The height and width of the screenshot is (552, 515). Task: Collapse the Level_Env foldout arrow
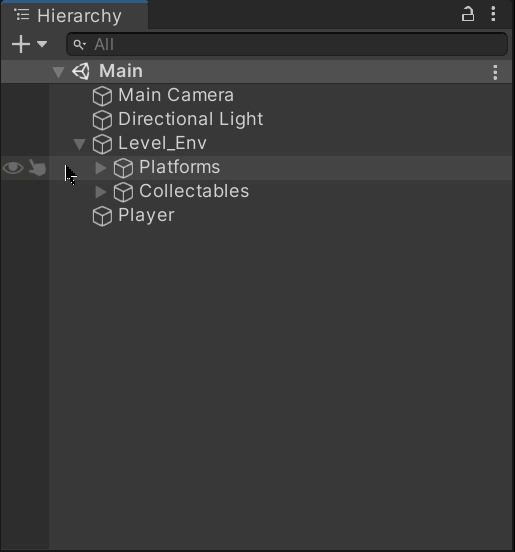80,144
